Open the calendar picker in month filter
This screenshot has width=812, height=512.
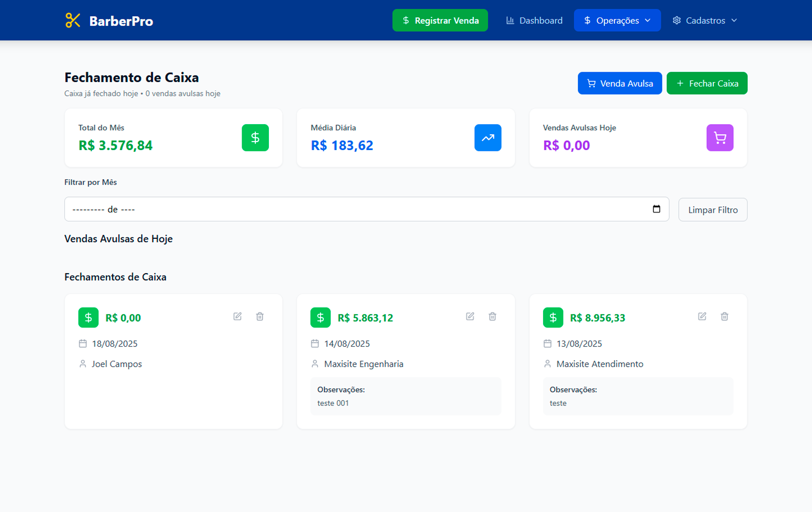(x=656, y=209)
